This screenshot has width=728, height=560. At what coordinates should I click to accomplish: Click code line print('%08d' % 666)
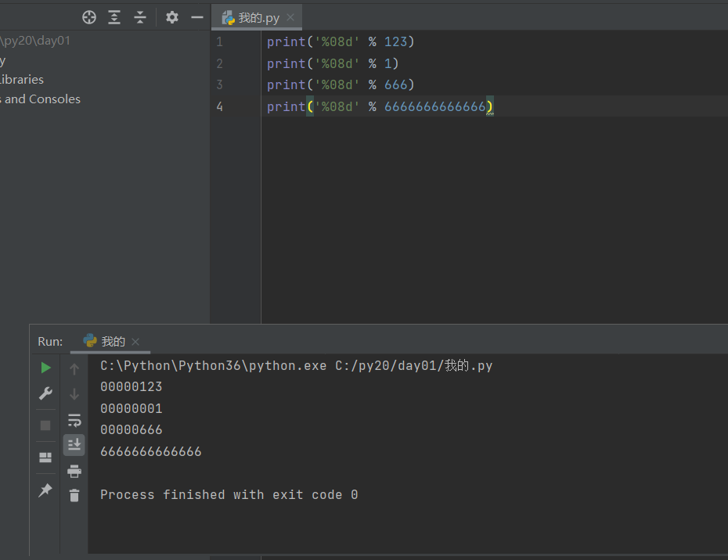(341, 85)
